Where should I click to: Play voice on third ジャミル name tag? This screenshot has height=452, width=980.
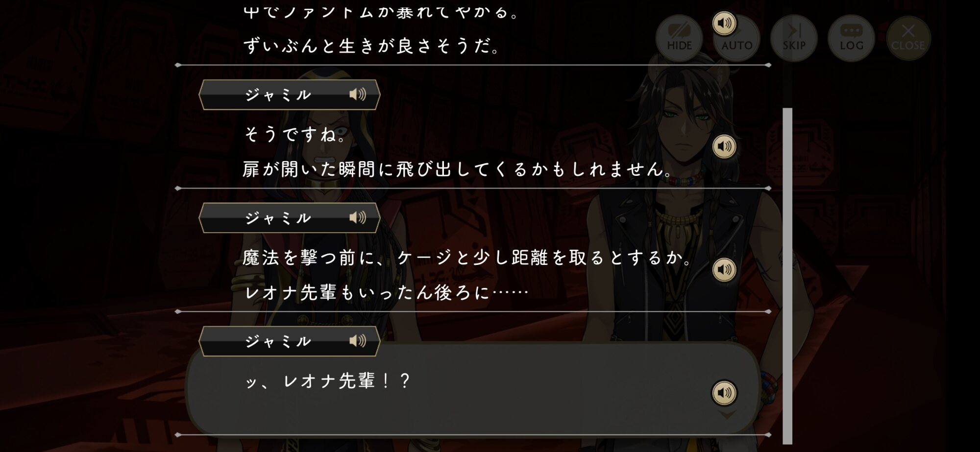358,341
